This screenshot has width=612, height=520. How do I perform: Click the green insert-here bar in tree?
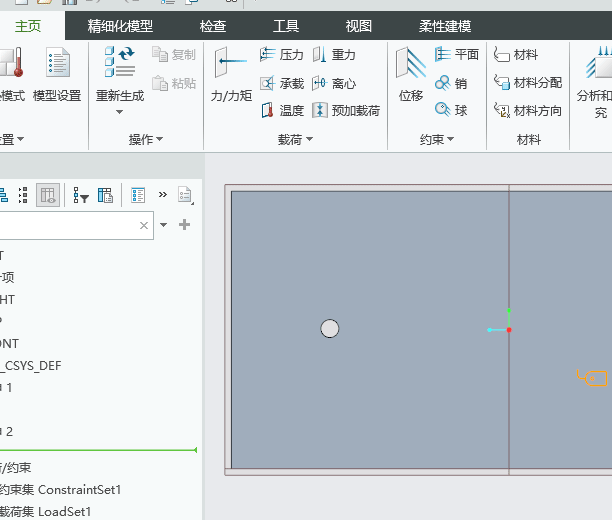click(x=98, y=450)
